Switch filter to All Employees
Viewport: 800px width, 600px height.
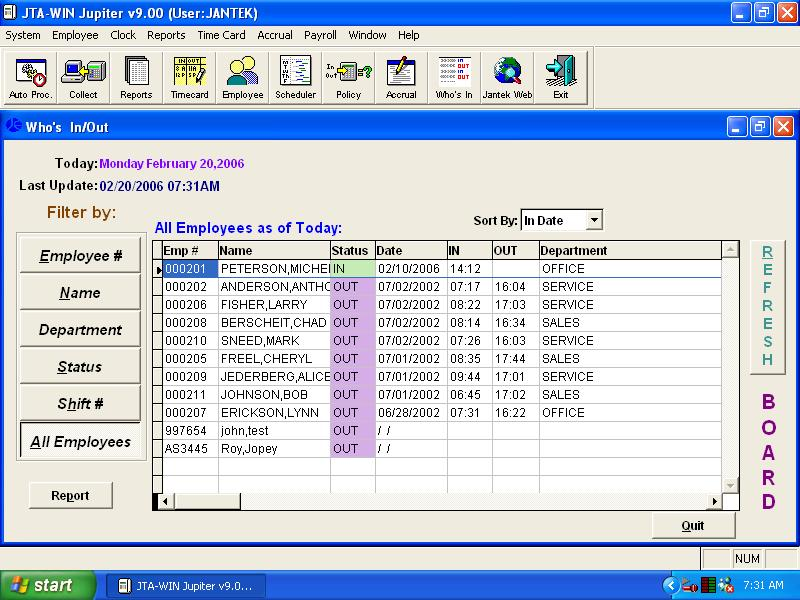(x=80, y=441)
